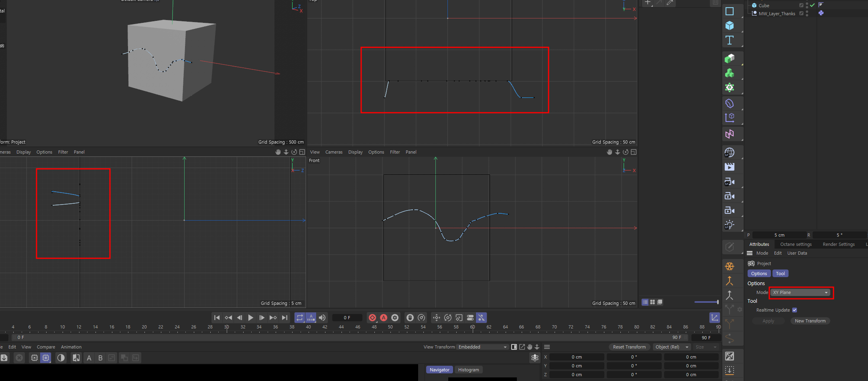
Task: Go to next keyframe
Action: pyautogui.click(x=273, y=318)
